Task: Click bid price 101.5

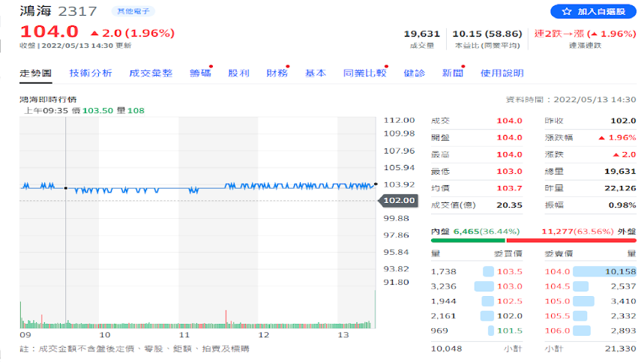Action: point(510,331)
